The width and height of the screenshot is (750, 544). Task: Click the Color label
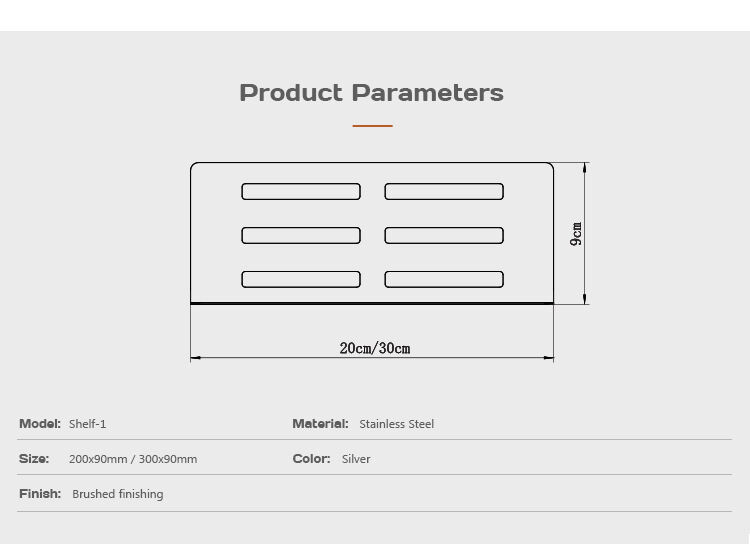click(x=311, y=459)
